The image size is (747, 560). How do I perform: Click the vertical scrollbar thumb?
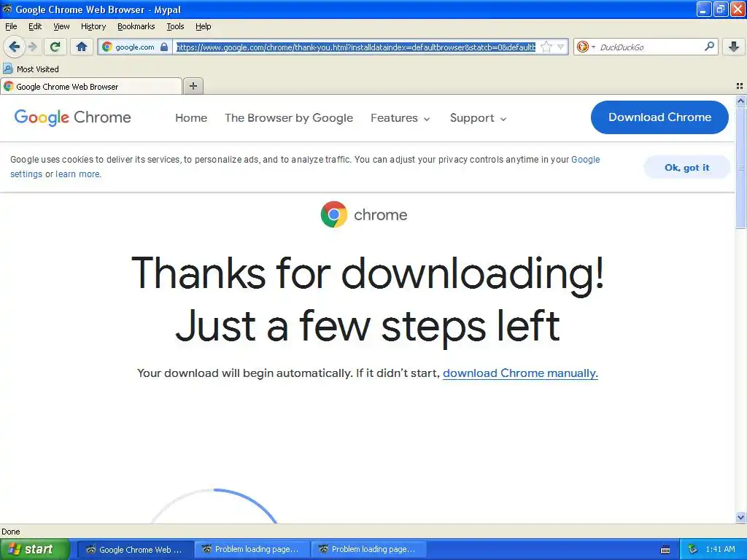[740, 168]
